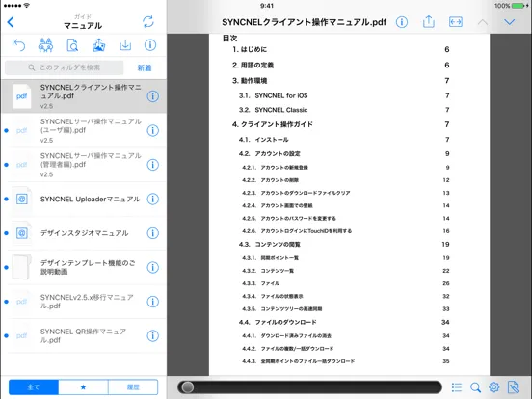Tap the upload photo icon in folder toolbar
532x399 pixels.
coord(98,45)
